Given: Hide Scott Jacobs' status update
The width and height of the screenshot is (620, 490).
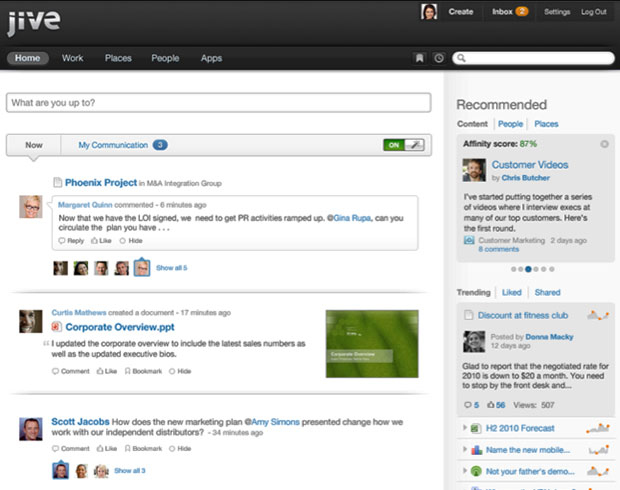Looking at the screenshot, I should click(x=182, y=449).
